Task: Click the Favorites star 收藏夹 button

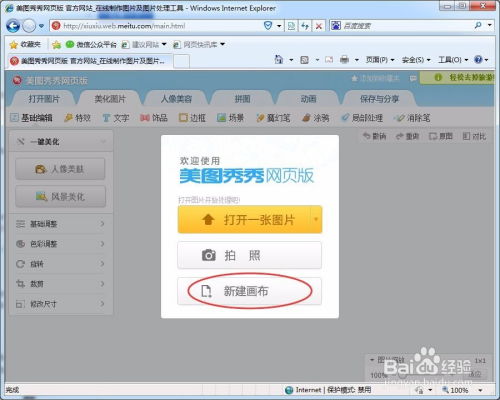Action: point(25,44)
